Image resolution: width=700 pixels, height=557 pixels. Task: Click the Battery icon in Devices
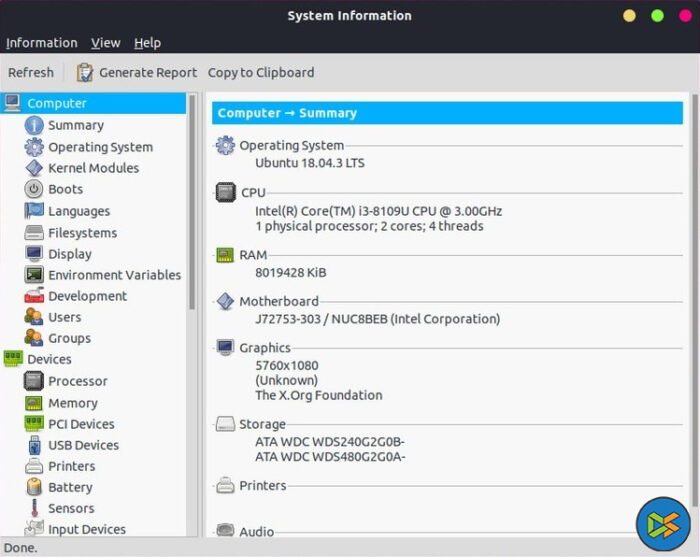[x=34, y=487]
